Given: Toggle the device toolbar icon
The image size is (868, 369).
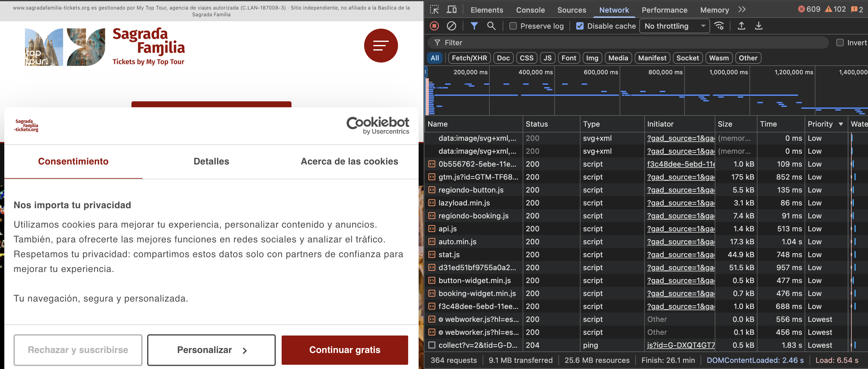Looking at the screenshot, I should (452, 10).
